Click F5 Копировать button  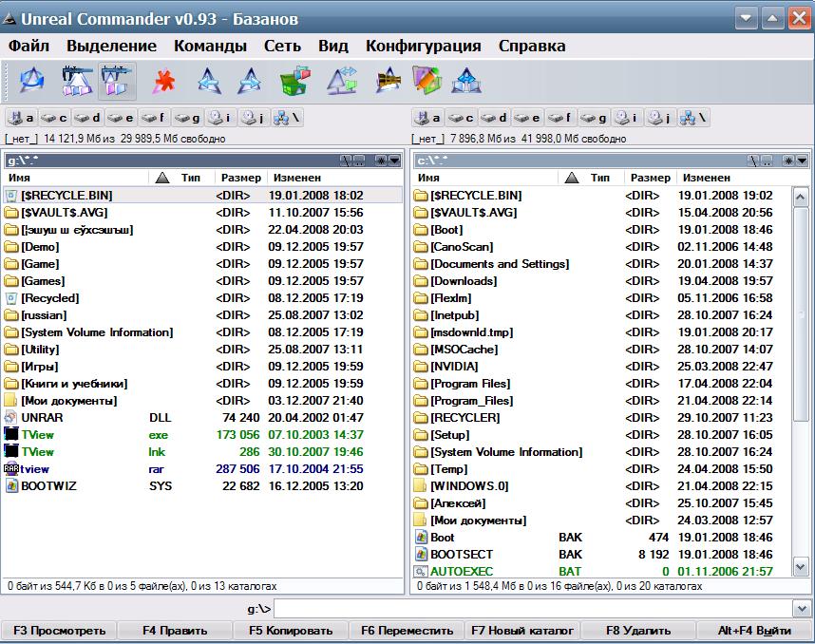291,631
